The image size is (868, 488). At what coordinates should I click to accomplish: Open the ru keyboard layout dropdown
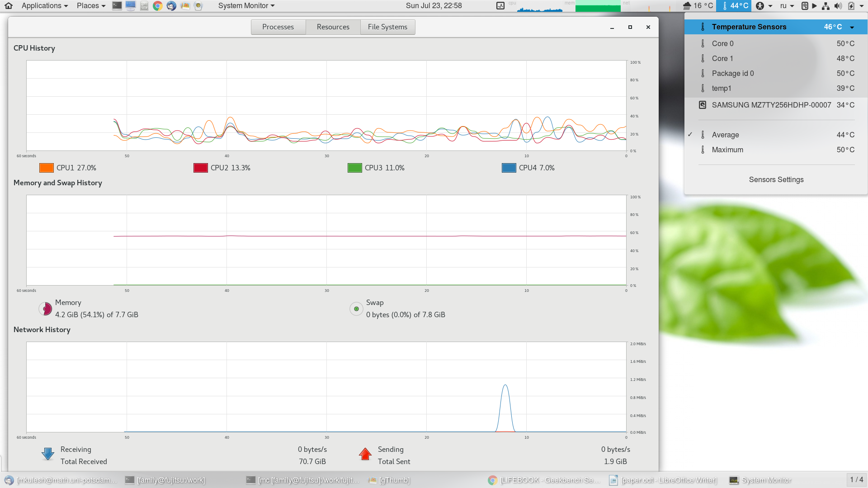coord(787,6)
